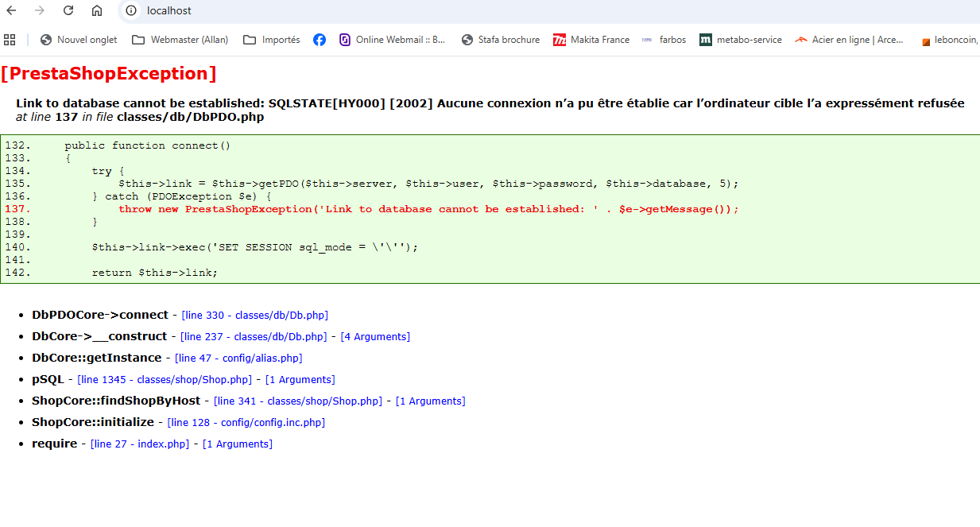
Task: Click code line 142 return statement
Action: [x=154, y=273]
